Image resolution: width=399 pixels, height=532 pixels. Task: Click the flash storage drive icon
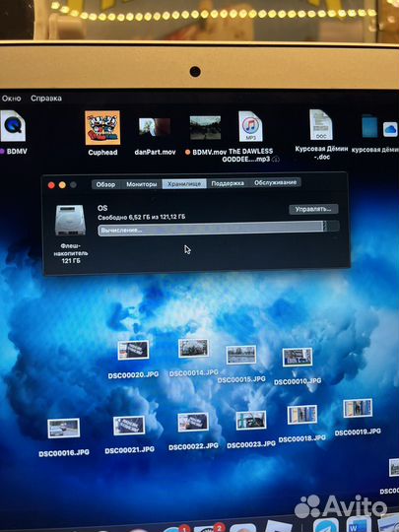pyautogui.click(x=70, y=220)
